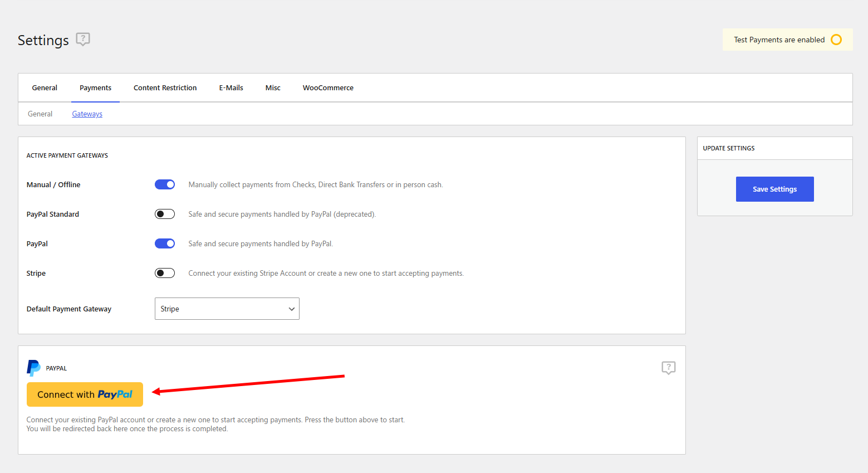Switch to the WooCommerce tab

pos(328,87)
